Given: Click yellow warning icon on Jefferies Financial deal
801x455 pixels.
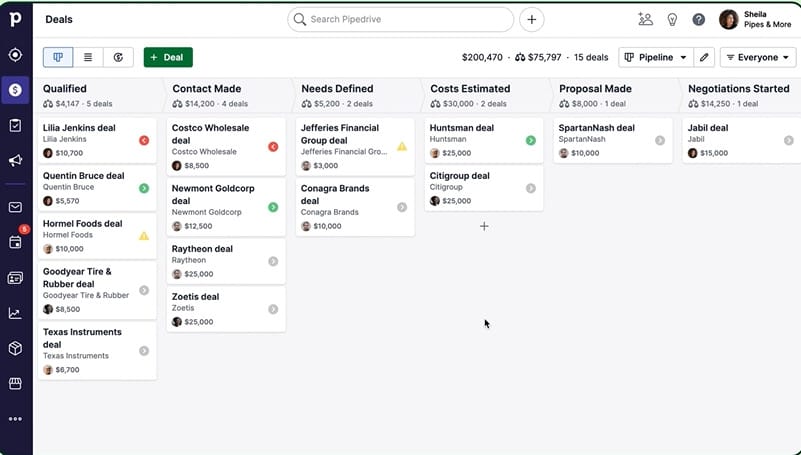Looking at the screenshot, I should coord(402,147).
